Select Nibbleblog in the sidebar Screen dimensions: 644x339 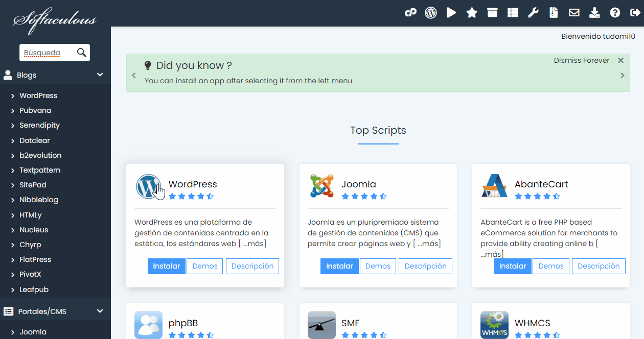(39, 200)
